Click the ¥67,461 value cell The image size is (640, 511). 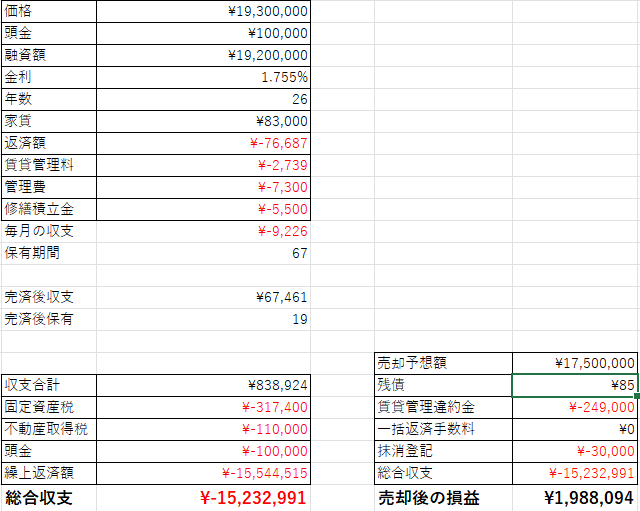pyautogui.click(x=203, y=298)
